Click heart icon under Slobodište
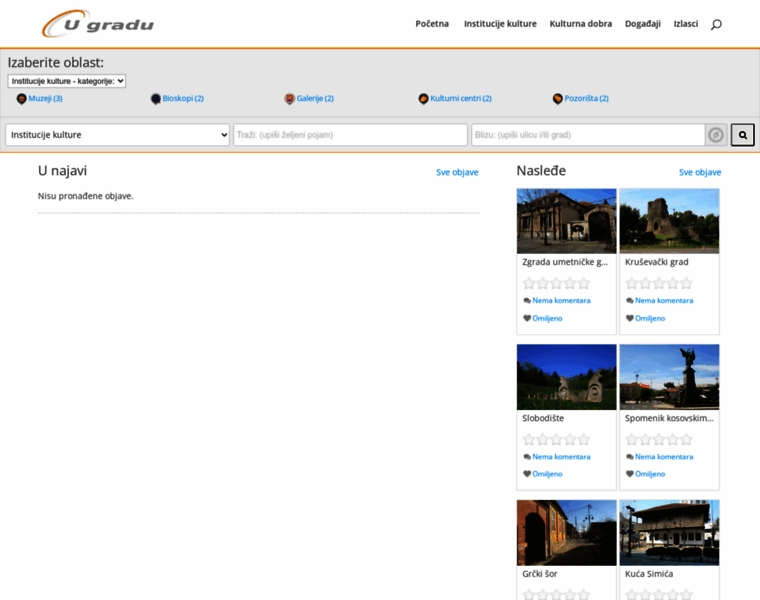 coord(527,474)
